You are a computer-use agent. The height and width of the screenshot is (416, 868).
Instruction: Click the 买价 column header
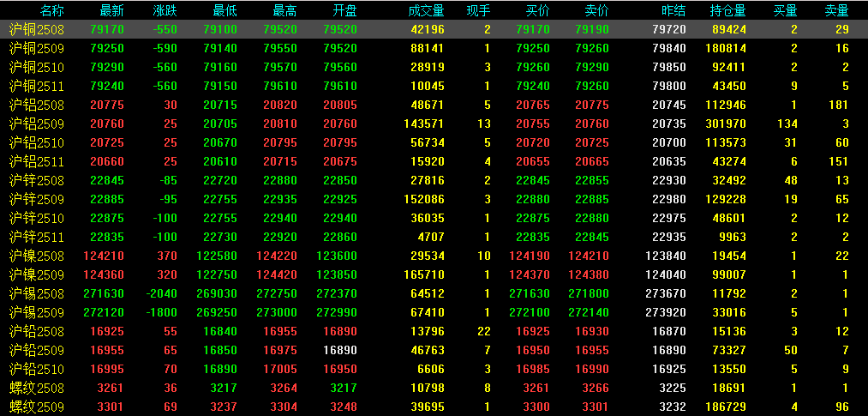coord(537,10)
